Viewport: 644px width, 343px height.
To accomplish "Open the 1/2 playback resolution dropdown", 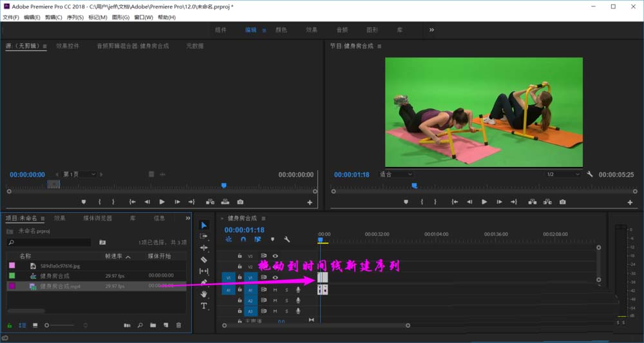I will pyautogui.click(x=562, y=175).
